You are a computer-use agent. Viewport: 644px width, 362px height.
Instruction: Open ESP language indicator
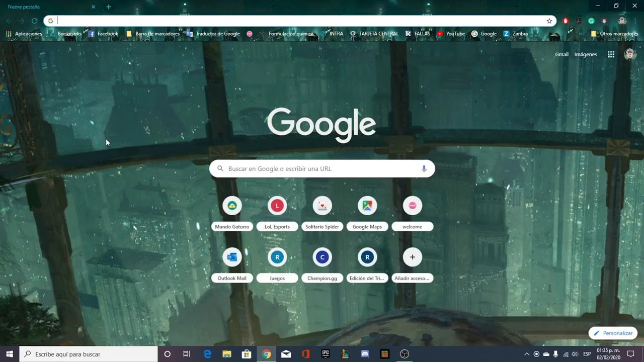[587, 354]
